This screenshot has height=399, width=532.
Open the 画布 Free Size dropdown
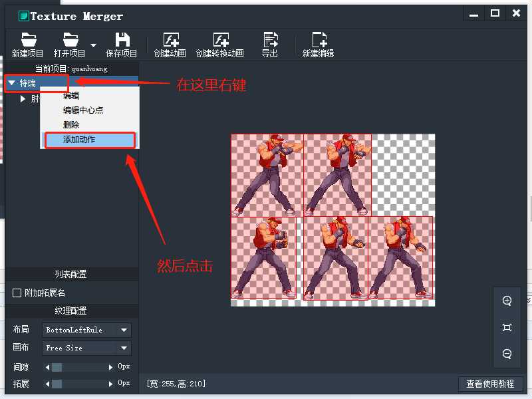86,348
